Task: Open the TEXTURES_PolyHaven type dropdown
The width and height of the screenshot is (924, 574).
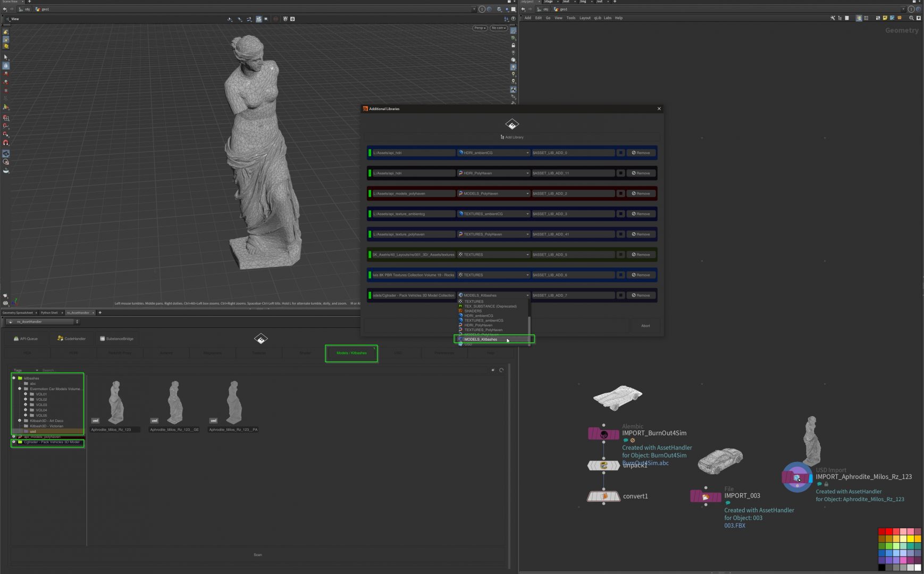Action: pos(493,234)
